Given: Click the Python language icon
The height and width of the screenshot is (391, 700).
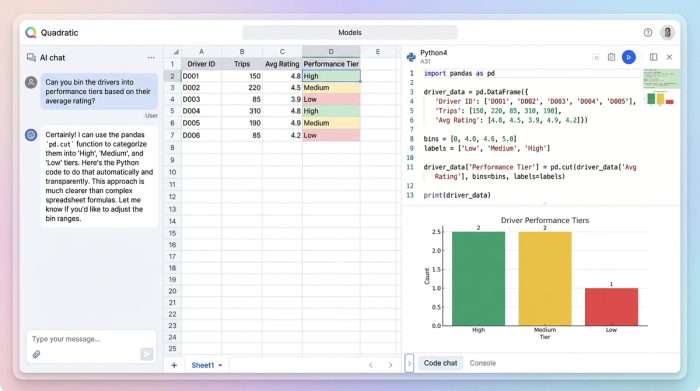Looking at the screenshot, I should tap(411, 57).
